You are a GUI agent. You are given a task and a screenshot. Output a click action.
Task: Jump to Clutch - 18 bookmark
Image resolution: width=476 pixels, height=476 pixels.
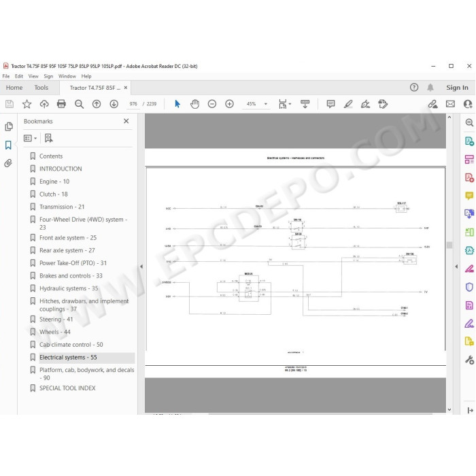pos(54,194)
